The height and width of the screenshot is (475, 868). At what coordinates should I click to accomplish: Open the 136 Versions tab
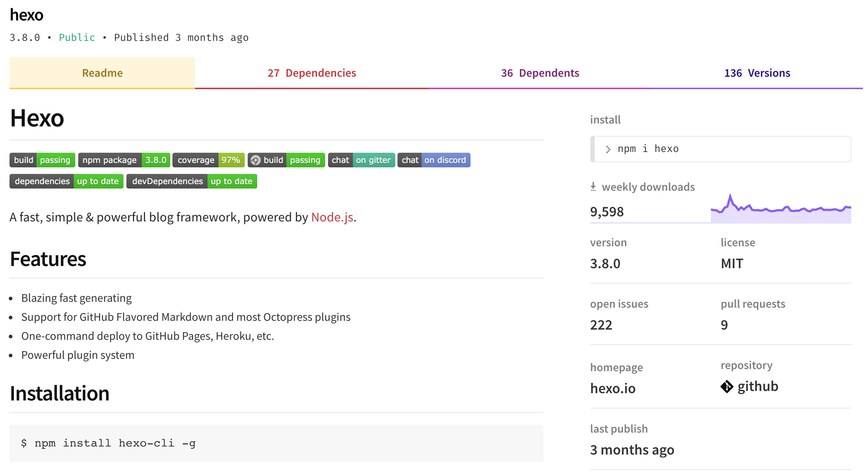pyautogui.click(x=757, y=73)
